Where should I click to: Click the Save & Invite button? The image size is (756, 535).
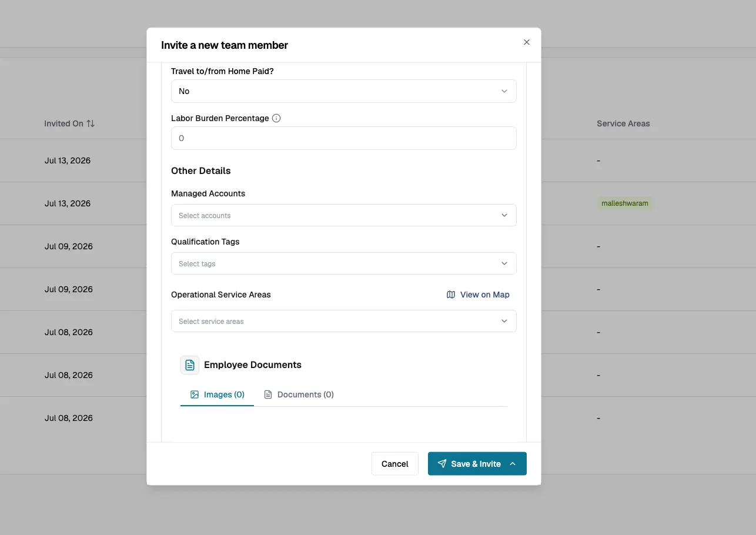468,464
